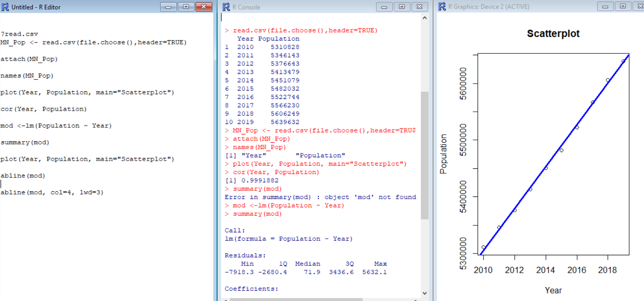Minimize the R Graphics Device 2 window
Screen dimensions: 644x301
point(605,6)
